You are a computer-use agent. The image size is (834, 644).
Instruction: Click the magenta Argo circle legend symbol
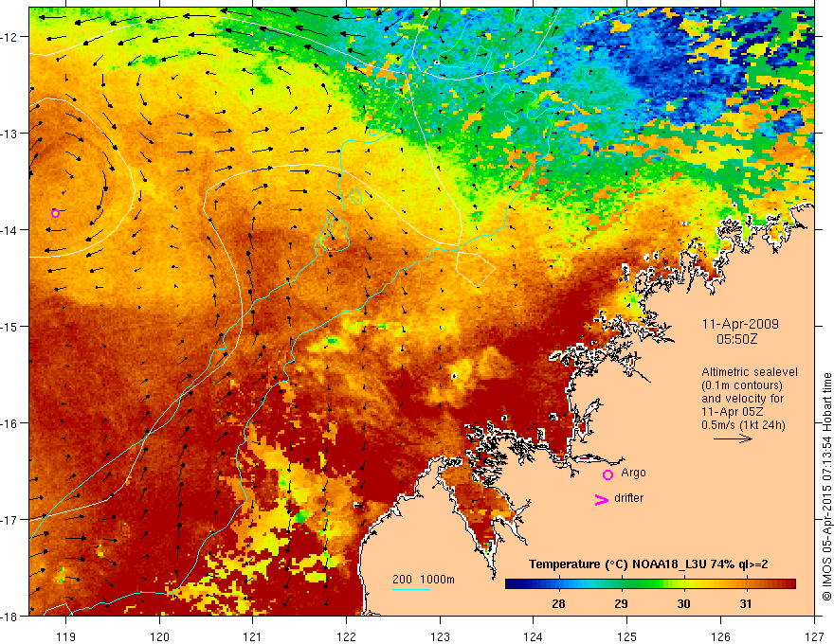pos(607,474)
